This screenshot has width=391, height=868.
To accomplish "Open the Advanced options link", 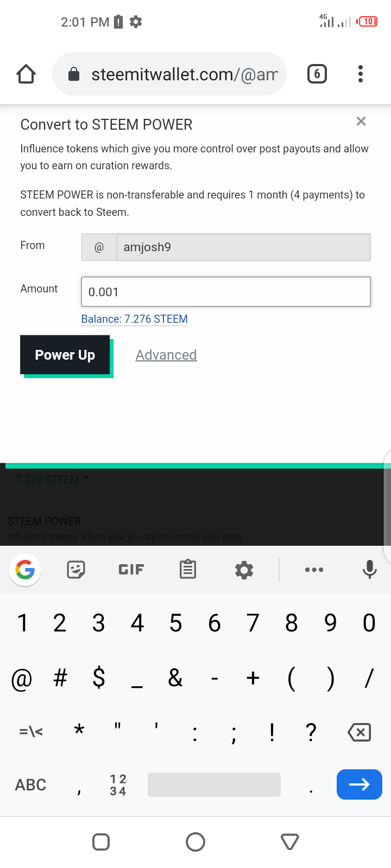I will [166, 355].
